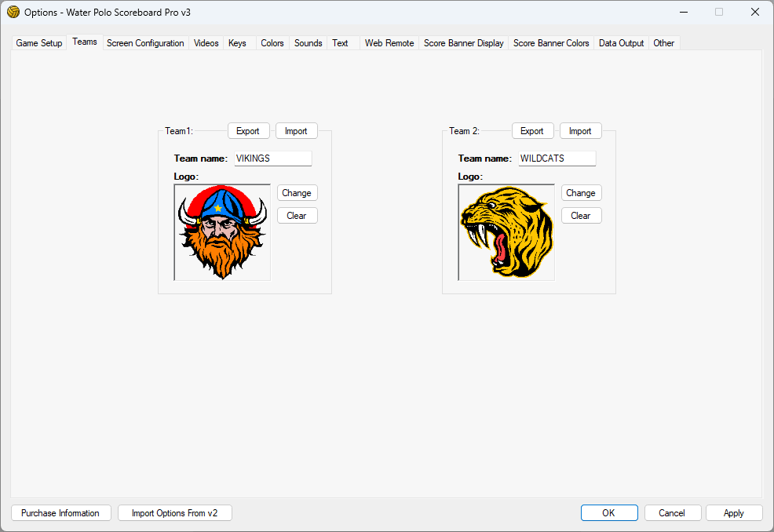Change the Team 1 logo
774x532 pixels.
pyautogui.click(x=297, y=193)
